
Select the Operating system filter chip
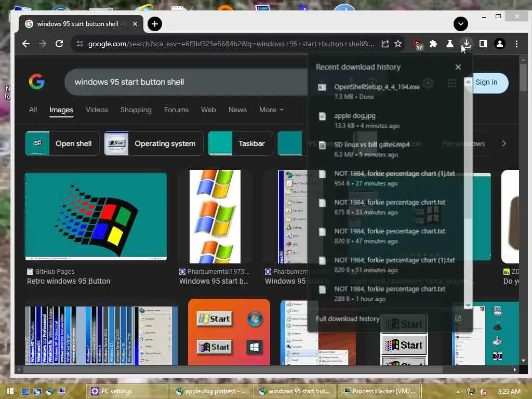coord(154,143)
